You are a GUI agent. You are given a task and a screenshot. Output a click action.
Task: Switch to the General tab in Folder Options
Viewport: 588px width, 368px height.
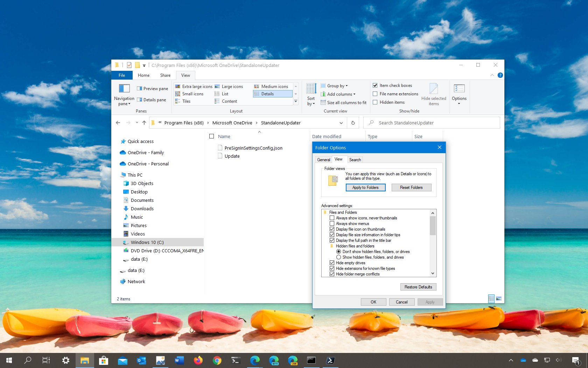(323, 159)
